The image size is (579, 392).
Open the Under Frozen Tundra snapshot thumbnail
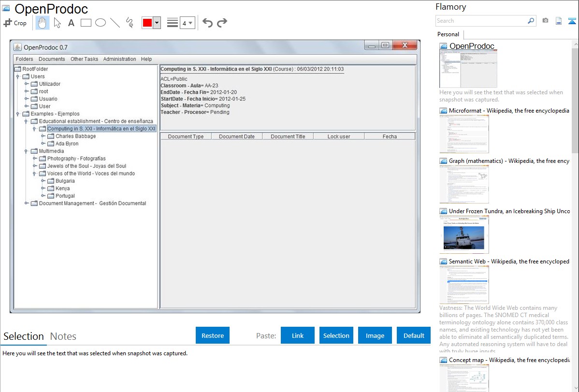tap(464, 234)
